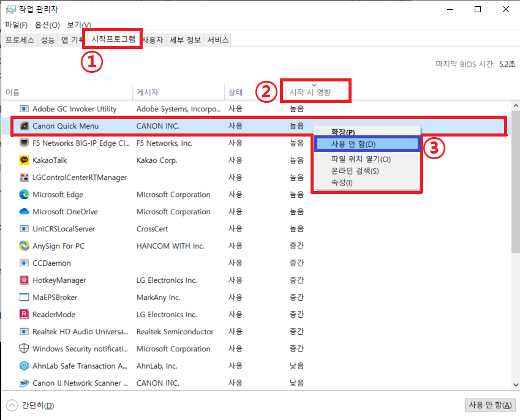Switch to the 세부 정보 tab
The width and height of the screenshot is (520, 420).
coord(185,40)
